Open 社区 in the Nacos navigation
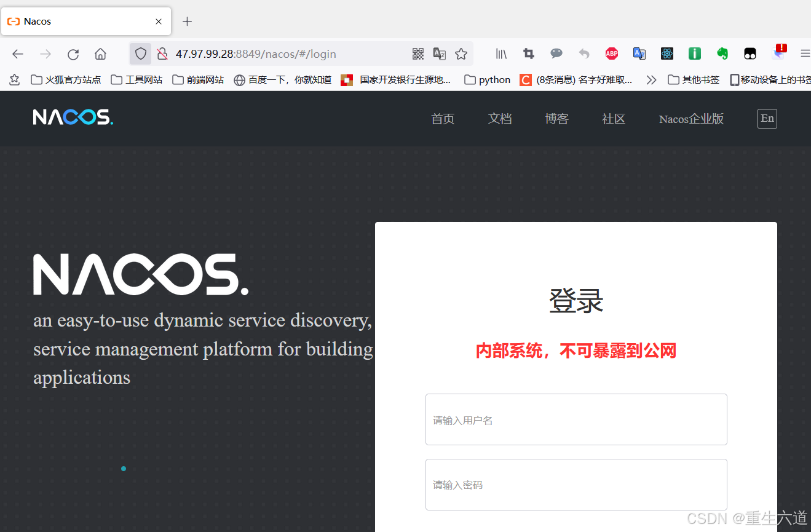The width and height of the screenshot is (811, 532). (614, 119)
